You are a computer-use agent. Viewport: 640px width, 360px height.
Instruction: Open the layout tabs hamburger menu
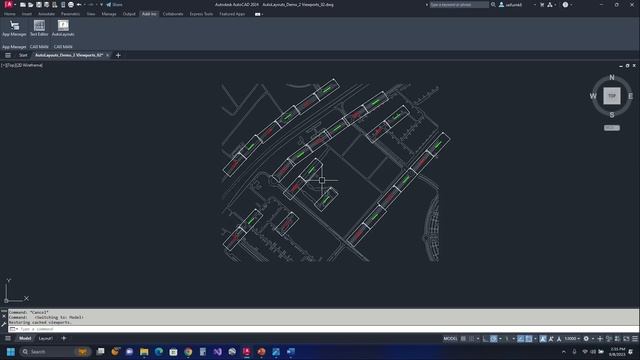pos(8,338)
